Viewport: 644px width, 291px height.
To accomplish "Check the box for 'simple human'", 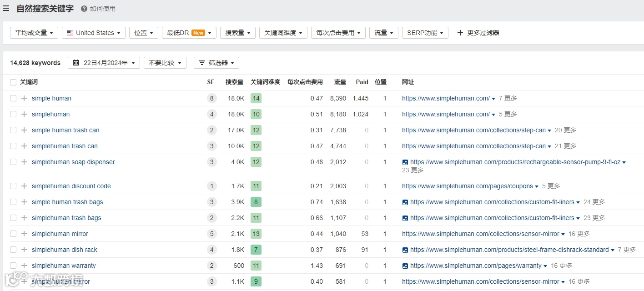I will (13, 98).
